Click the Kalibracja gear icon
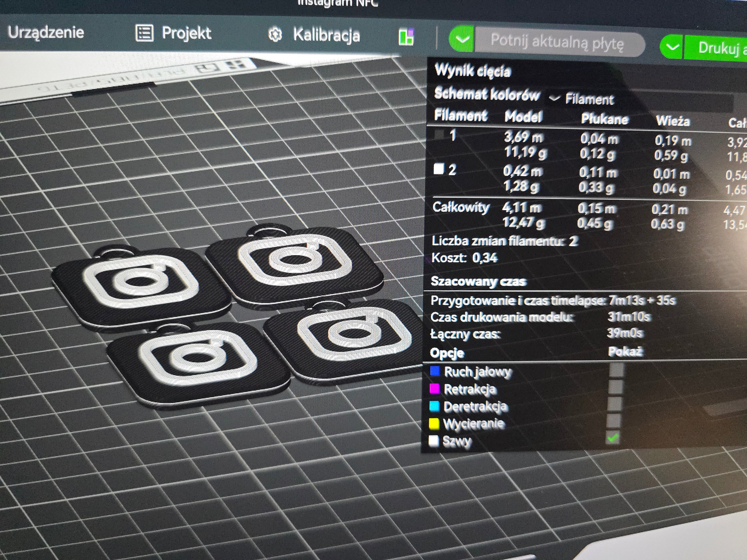 point(275,35)
